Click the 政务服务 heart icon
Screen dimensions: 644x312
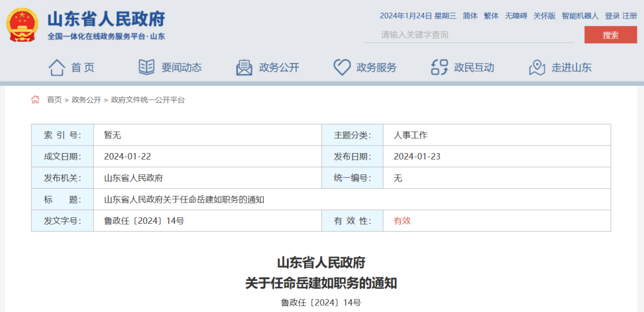pyautogui.click(x=342, y=67)
